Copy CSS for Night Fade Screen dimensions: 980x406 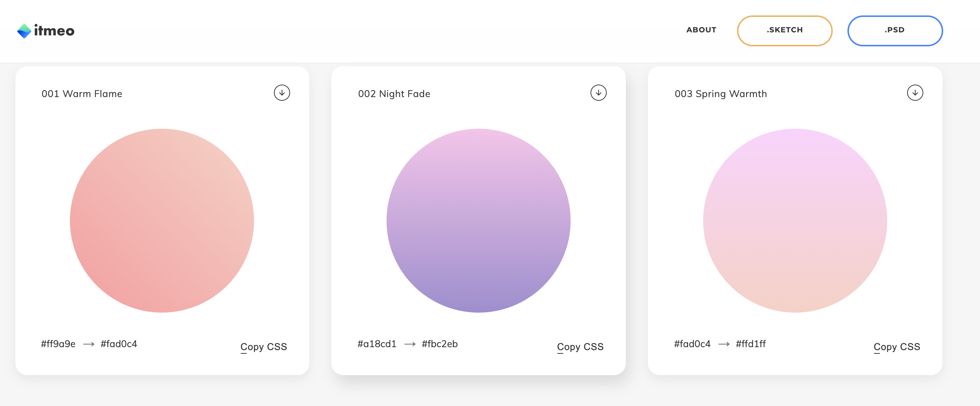pos(580,346)
